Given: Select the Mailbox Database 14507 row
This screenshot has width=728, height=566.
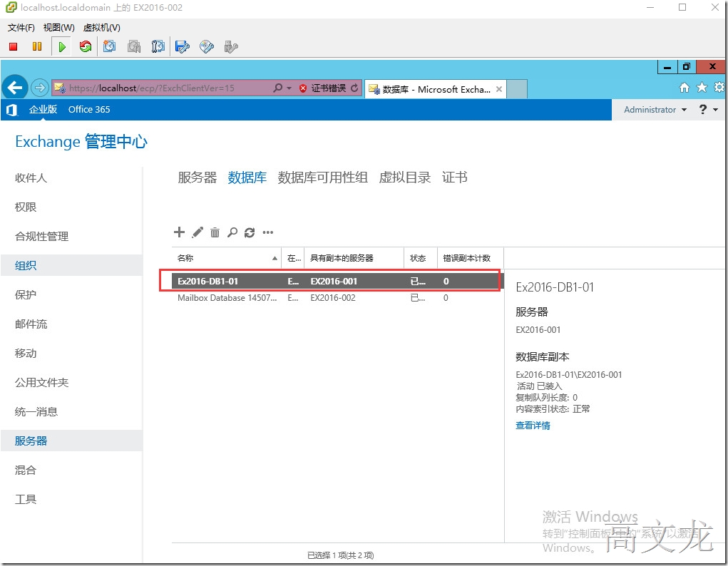Looking at the screenshot, I should (x=337, y=298).
